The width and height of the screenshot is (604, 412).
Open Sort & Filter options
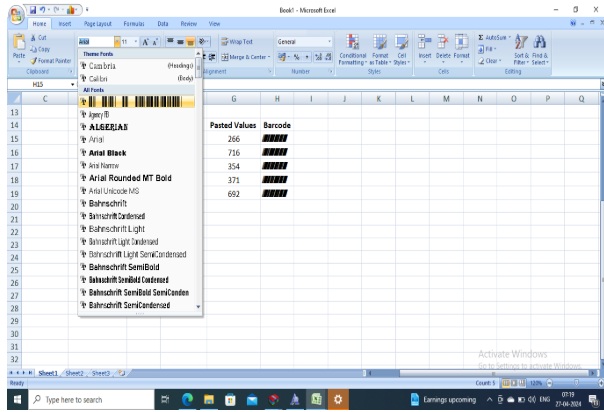521,50
